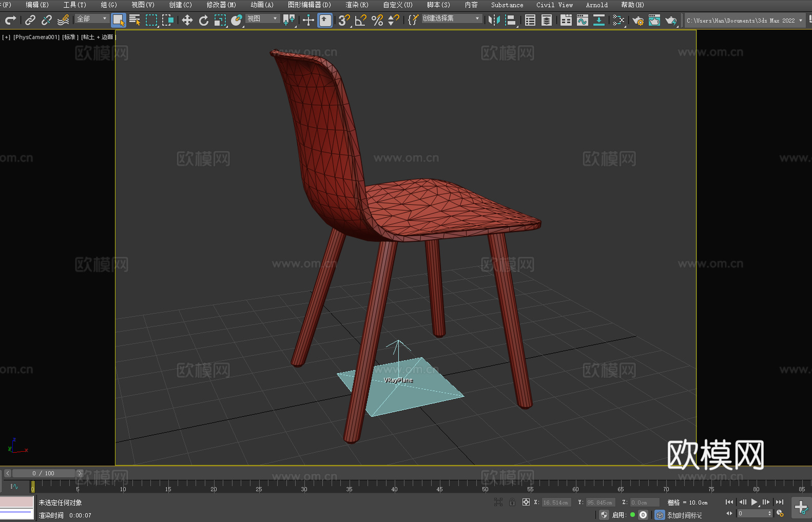Screen dimensions: 812x522
Task: Click Go to End playback button
Action: point(780,502)
